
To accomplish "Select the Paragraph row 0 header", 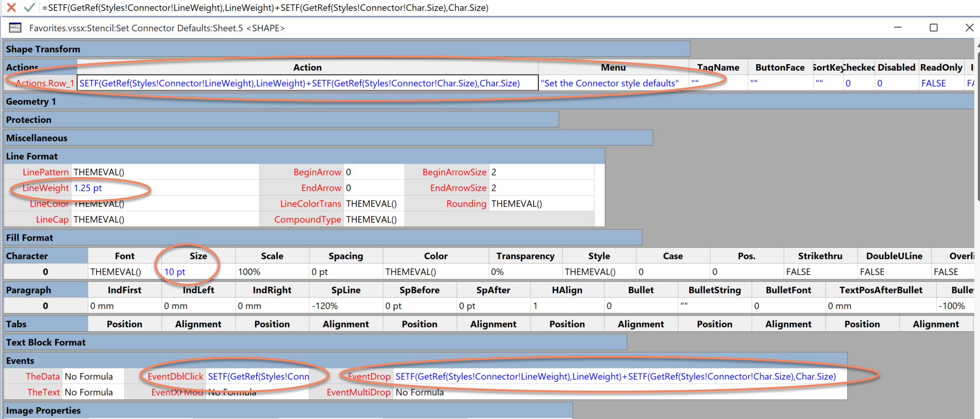I will point(45,306).
